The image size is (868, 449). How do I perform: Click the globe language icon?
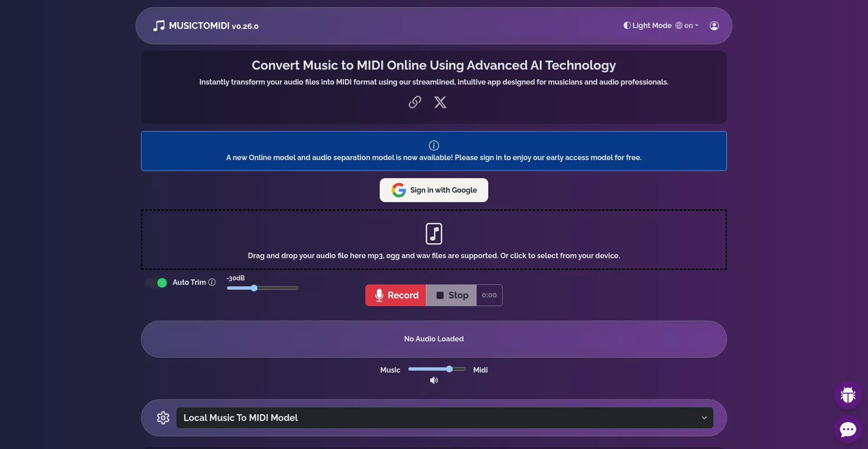(x=679, y=25)
